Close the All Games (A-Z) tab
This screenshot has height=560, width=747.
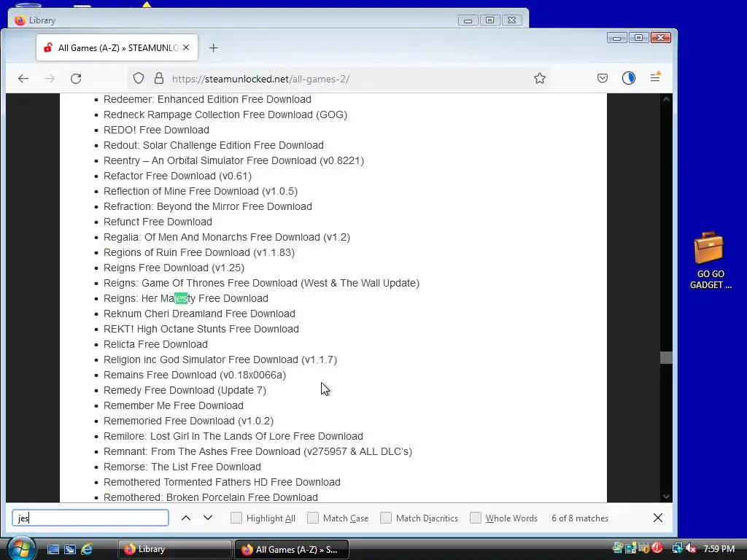186,47
